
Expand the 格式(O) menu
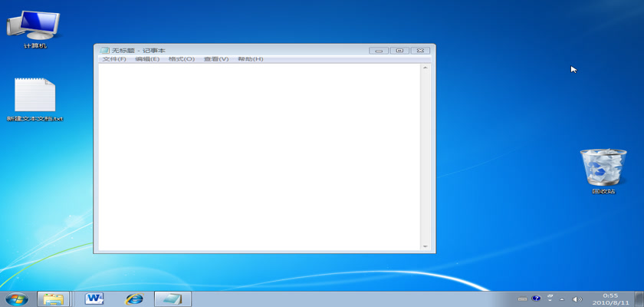coord(182,59)
